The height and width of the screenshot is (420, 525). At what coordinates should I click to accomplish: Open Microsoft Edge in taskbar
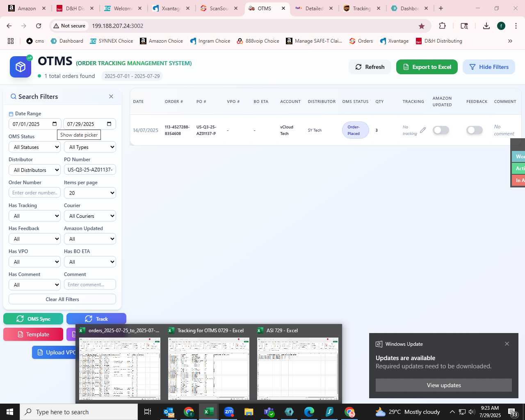309,412
